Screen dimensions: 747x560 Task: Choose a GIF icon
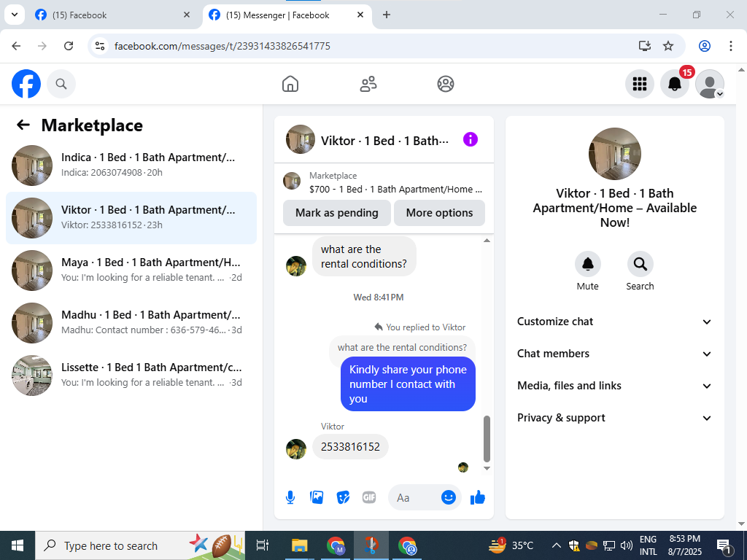369,497
